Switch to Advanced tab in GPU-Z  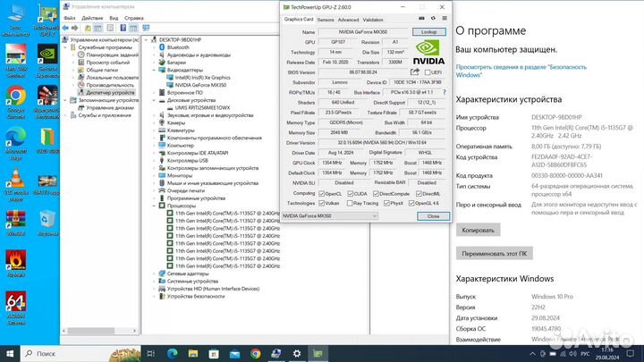[348, 20]
